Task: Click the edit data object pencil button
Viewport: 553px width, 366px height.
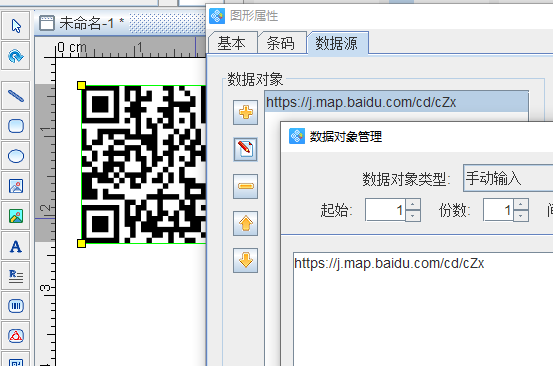Action: click(245, 150)
